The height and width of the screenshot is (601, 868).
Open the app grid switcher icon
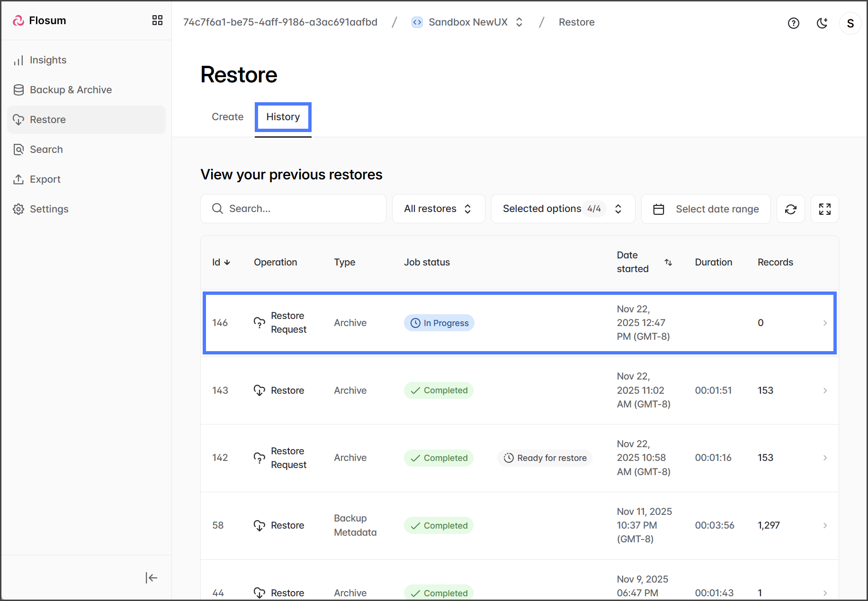pos(157,20)
